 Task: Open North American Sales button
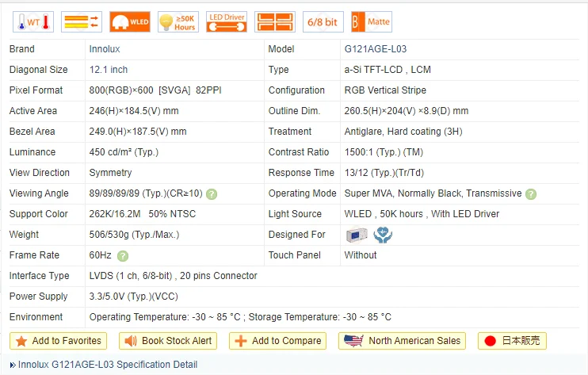[x=402, y=341]
